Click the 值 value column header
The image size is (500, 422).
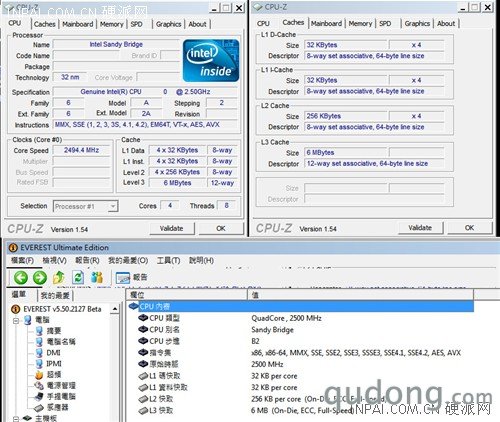click(x=361, y=295)
